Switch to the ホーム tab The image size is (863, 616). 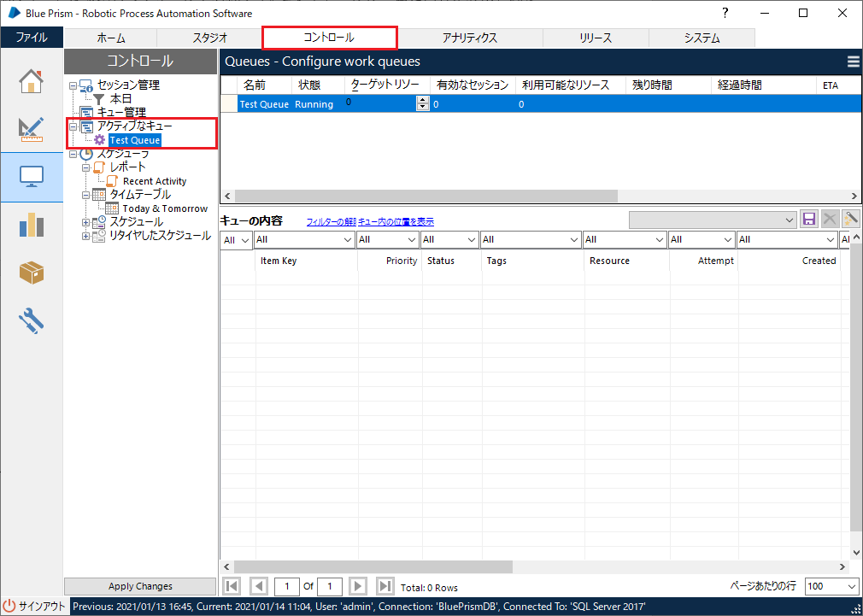[110, 38]
